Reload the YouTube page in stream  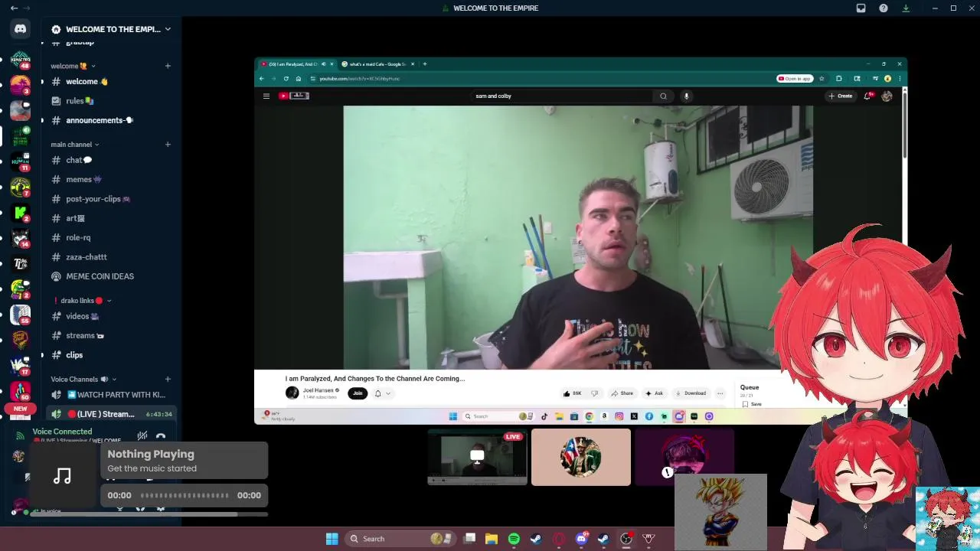click(x=286, y=79)
